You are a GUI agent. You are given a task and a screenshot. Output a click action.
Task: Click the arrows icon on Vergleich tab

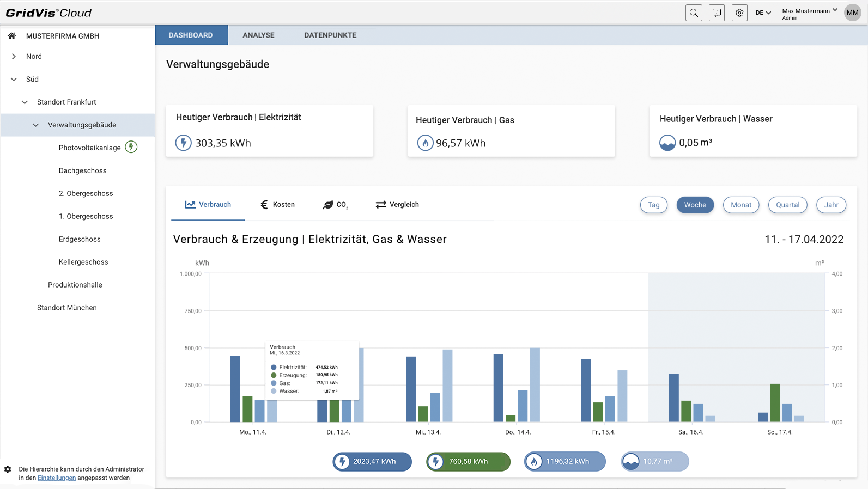(381, 205)
